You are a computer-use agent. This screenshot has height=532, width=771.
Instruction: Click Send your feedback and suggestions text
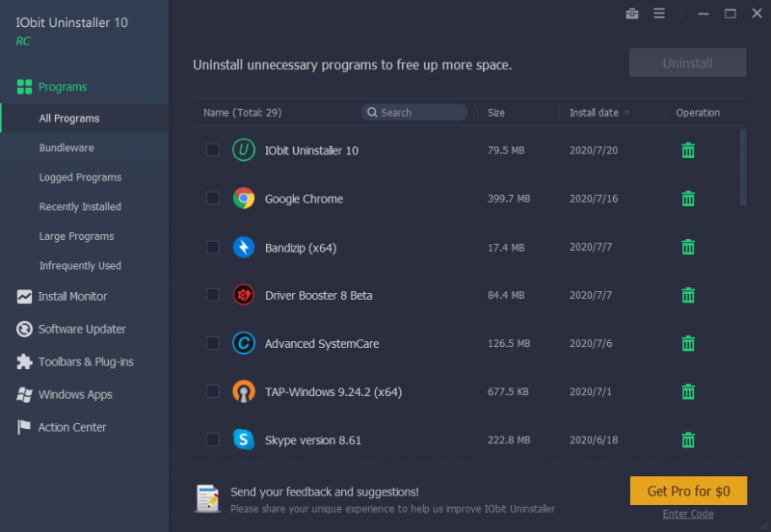325,492
